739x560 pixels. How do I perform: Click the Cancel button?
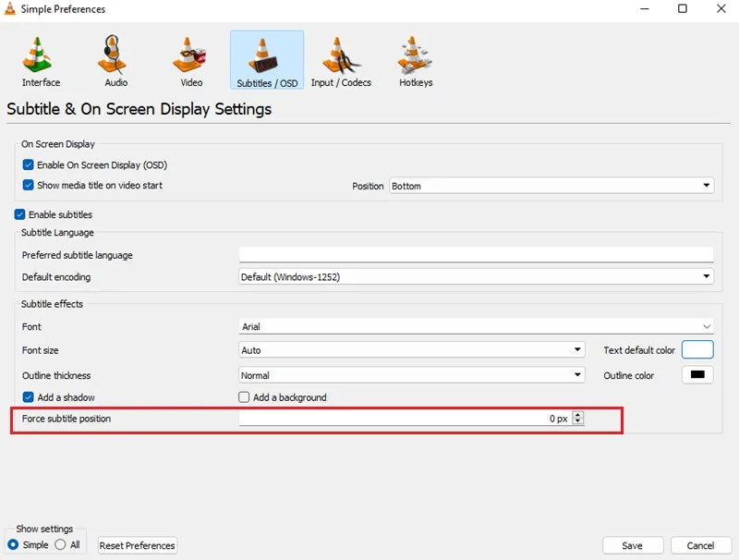click(701, 545)
